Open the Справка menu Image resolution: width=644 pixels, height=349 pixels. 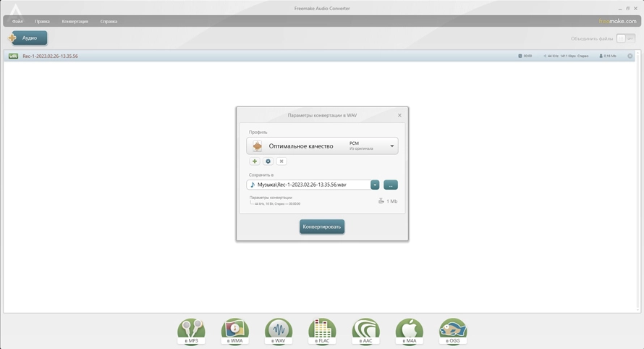click(109, 22)
